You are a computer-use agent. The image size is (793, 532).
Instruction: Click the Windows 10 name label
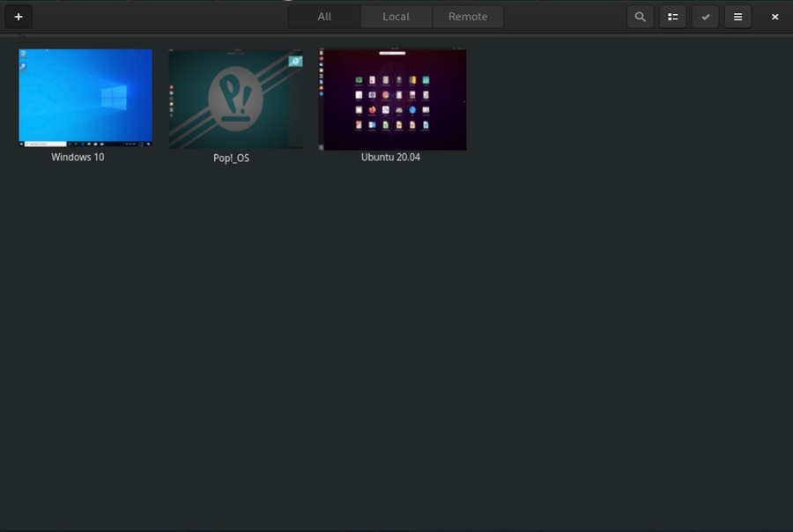coord(78,158)
